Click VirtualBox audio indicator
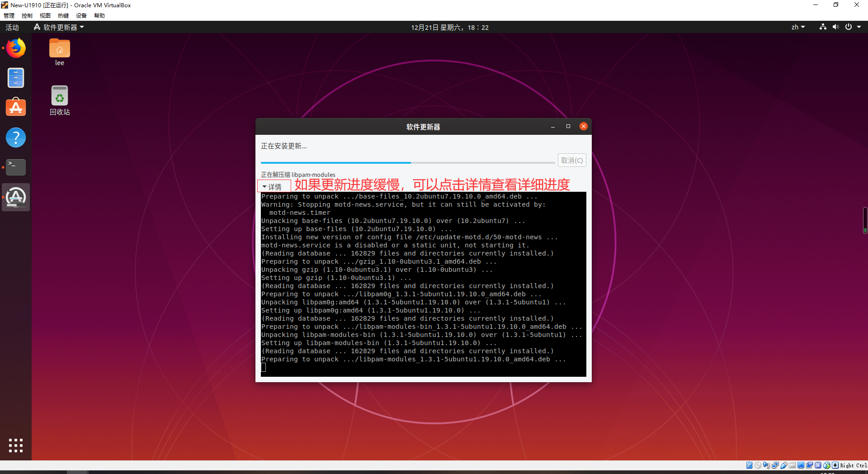 point(766,465)
